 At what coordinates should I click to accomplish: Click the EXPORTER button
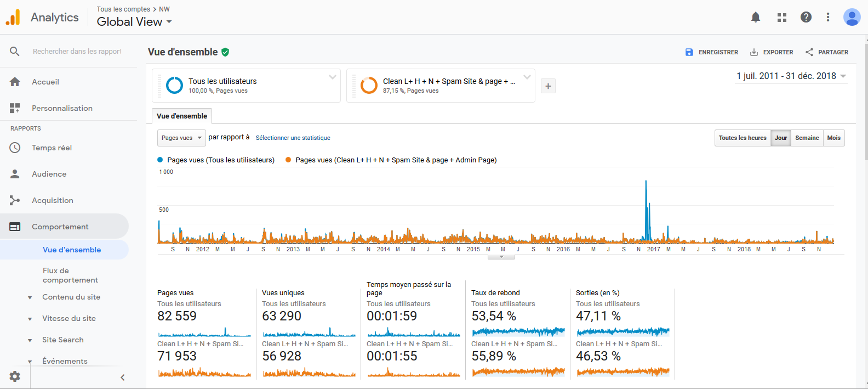[772, 52]
